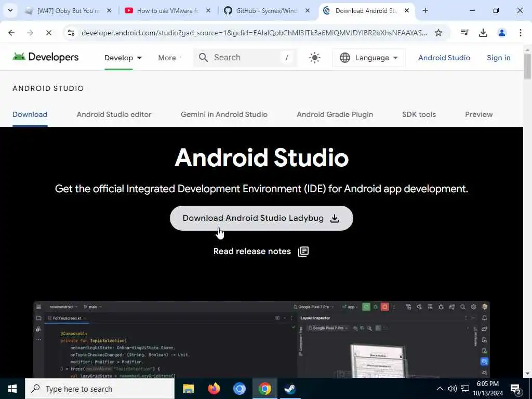
Task: Click the Android Studio header link
Action: tap(444, 58)
